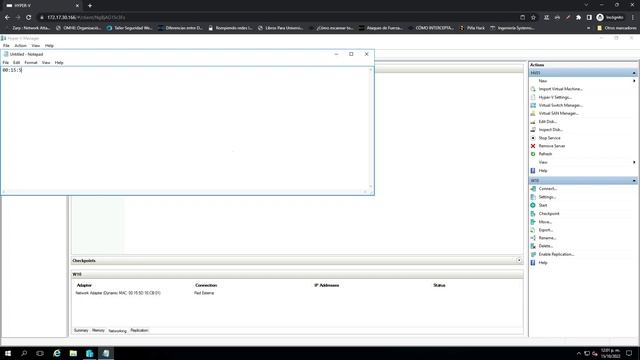Click Inspect Disk action
This screenshot has width=640, height=360.
coord(550,130)
